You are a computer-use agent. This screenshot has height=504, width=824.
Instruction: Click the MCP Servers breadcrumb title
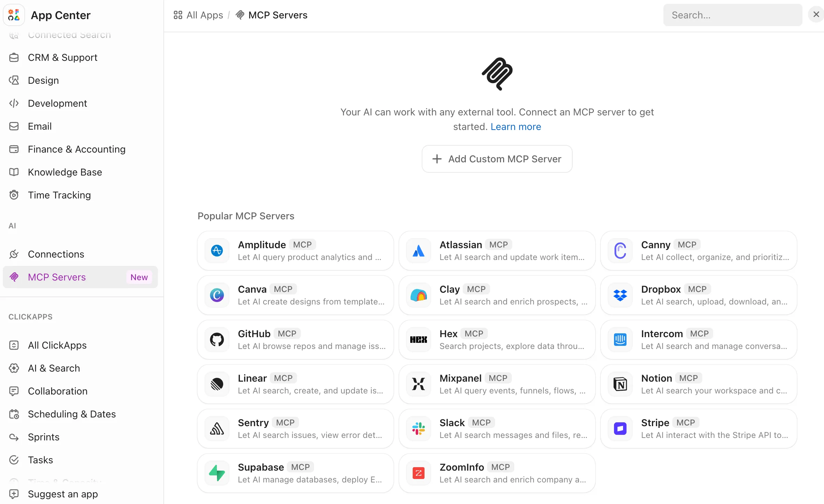(x=278, y=15)
